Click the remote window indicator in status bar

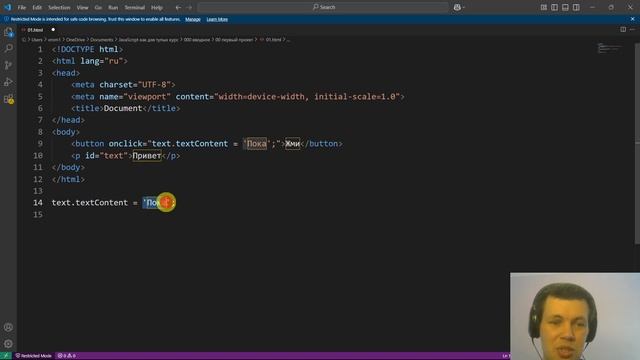[x=6, y=356]
